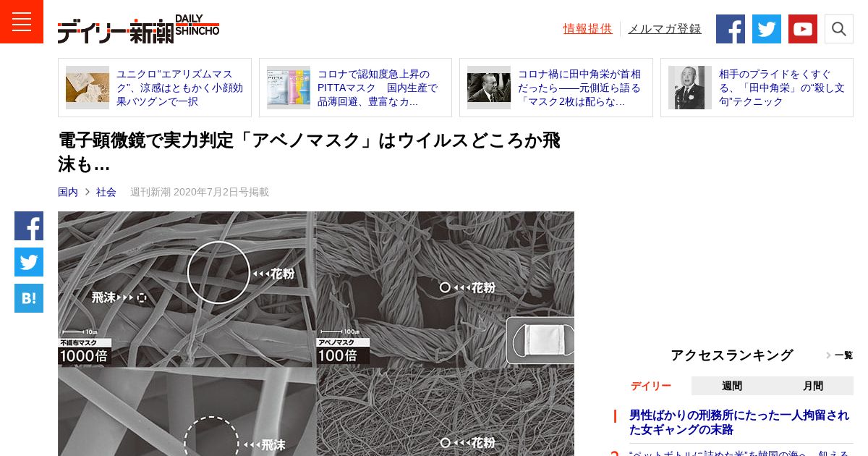The image size is (868, 456).
Task: Click the 週刊新潮 2020年7月2日号掲載 text
Action: (x=200, y=192)
